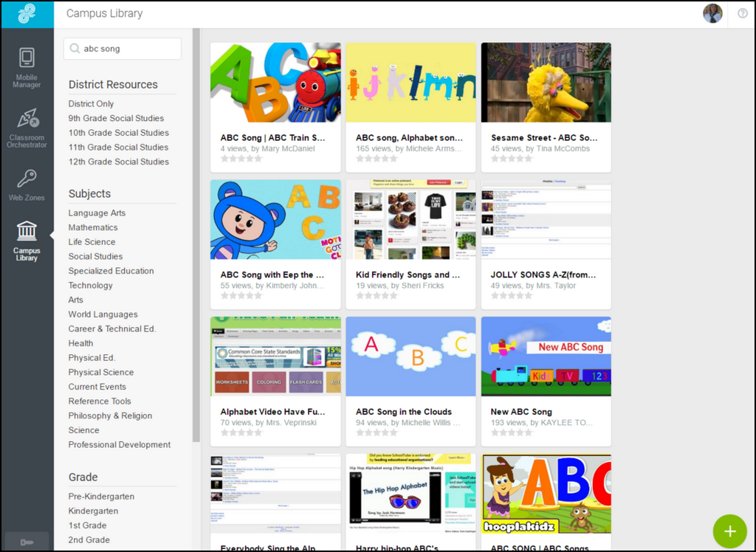Rate New ABC Song with stars
The image size is (756, 552).
pyautogui.click(x=512, y=432)
